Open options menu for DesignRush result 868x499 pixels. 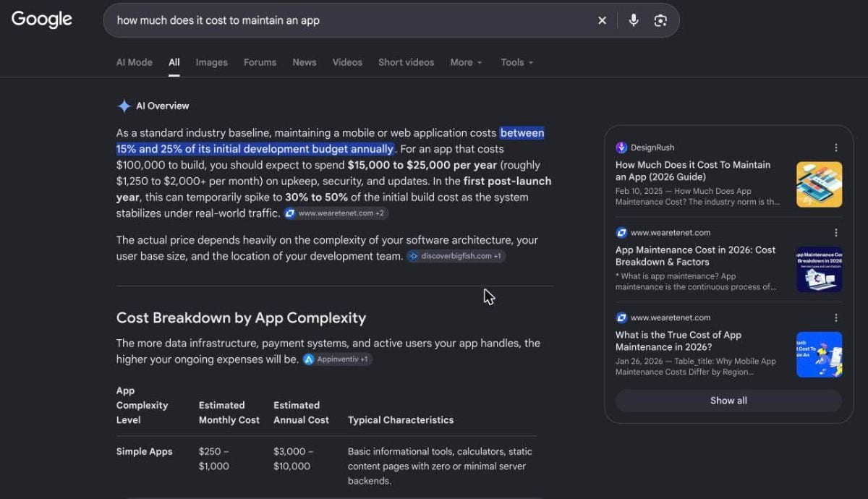836,148
